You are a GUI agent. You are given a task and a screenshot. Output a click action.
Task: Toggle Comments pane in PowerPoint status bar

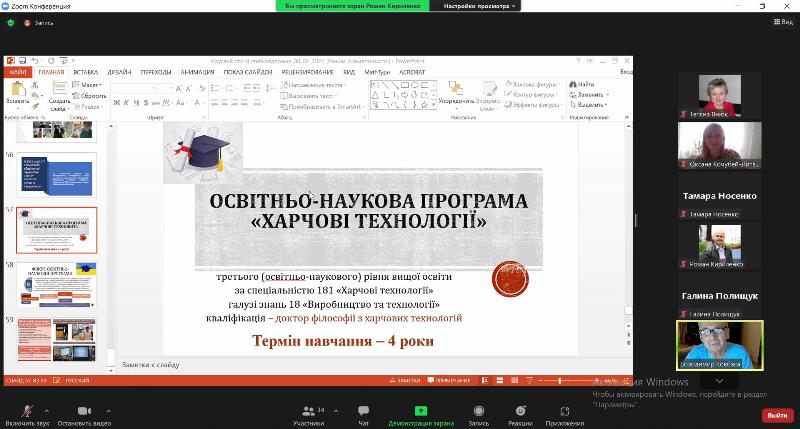[x=449, y=381]
